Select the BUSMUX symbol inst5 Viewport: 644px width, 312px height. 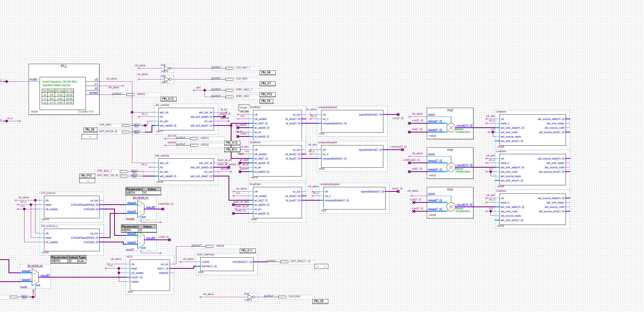pyautogui.click(x=35, y=277)
